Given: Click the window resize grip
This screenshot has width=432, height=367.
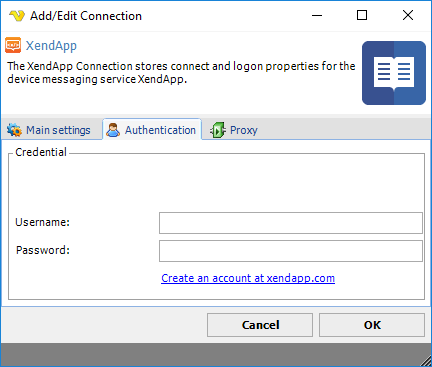Looking at the screenshot, I should pyautogui.click(x=426, y=361).
